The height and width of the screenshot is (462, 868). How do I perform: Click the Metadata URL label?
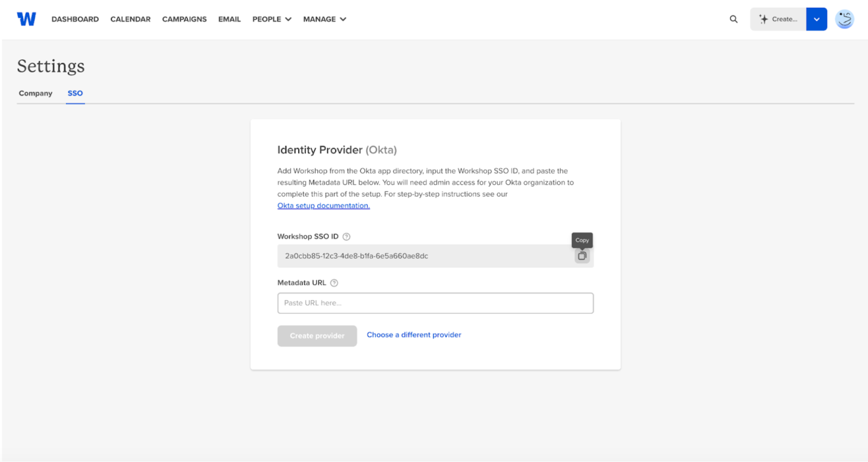(302, 283)
